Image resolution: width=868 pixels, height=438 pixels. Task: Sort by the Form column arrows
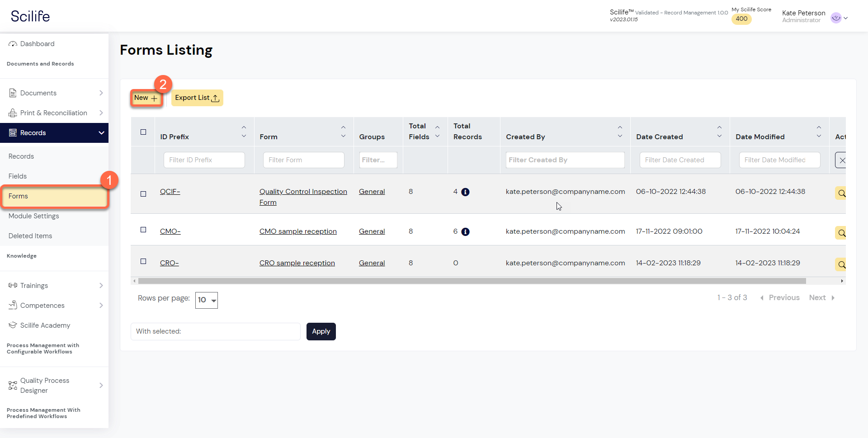(343, 132)
